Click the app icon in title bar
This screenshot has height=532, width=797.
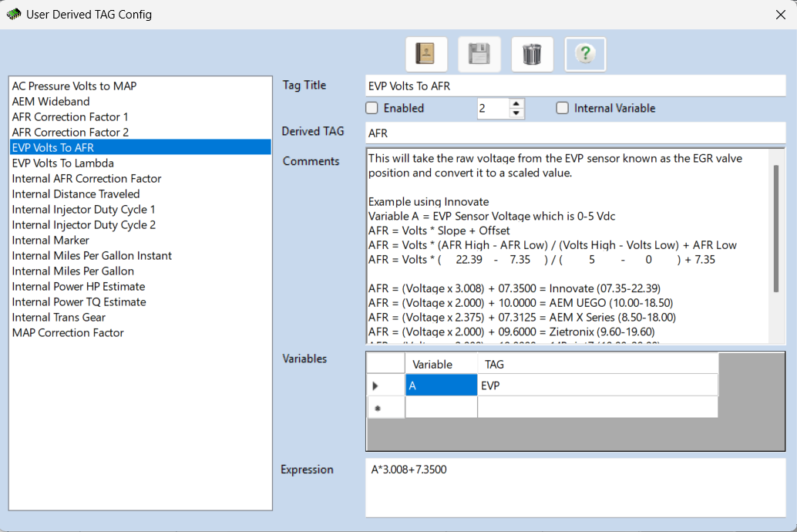coord(14,14)
